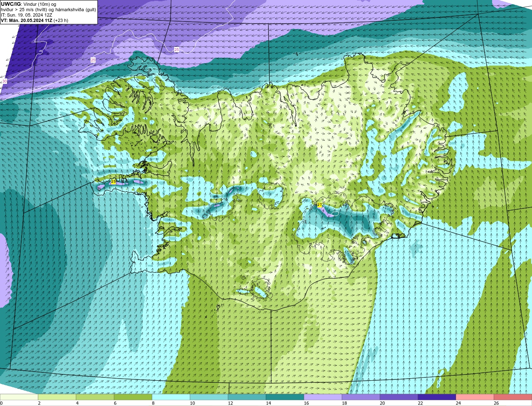Pick the salmon red legend swatch above 26
532x406 pixels.
pyautogui.click(x=513, y=397)
